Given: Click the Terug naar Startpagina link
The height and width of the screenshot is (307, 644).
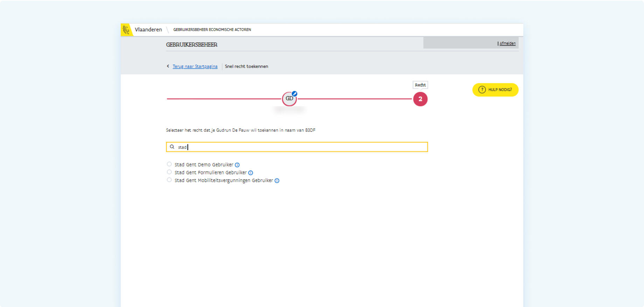Looking at the screenshot, I should point(195,67).
